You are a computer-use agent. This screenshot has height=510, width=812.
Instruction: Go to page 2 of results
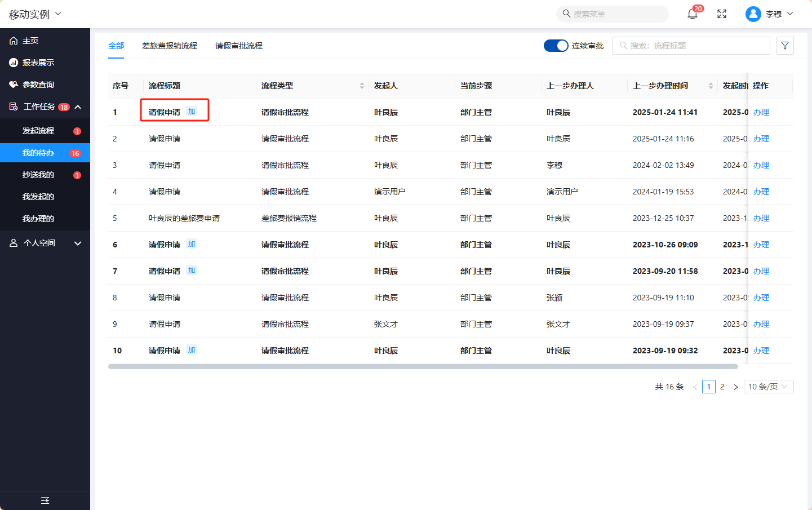[722, 387]
